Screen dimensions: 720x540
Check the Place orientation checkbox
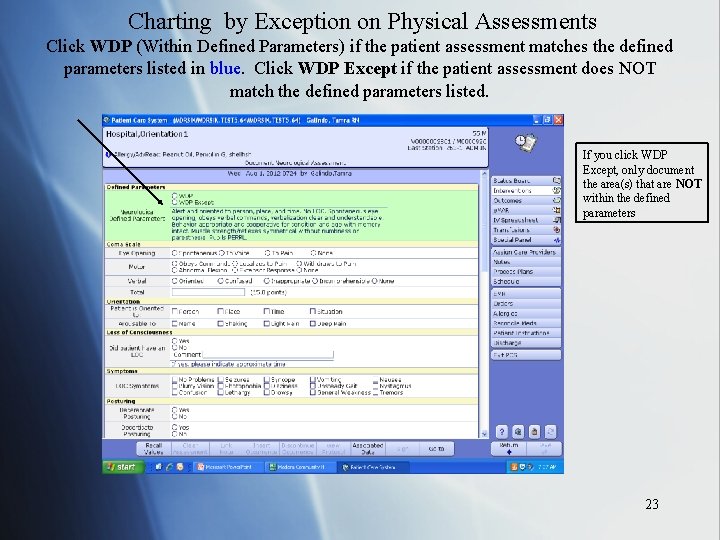point(220,311)
